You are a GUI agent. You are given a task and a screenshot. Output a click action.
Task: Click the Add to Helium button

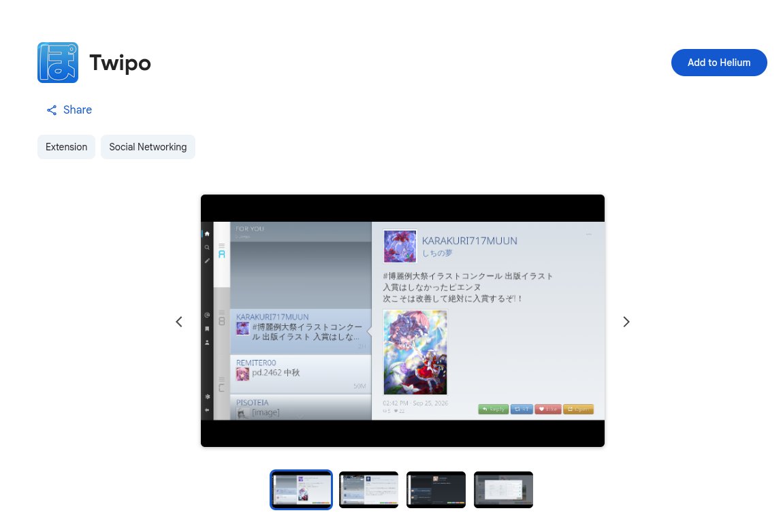pyautogui.click(x=718, y=63)
